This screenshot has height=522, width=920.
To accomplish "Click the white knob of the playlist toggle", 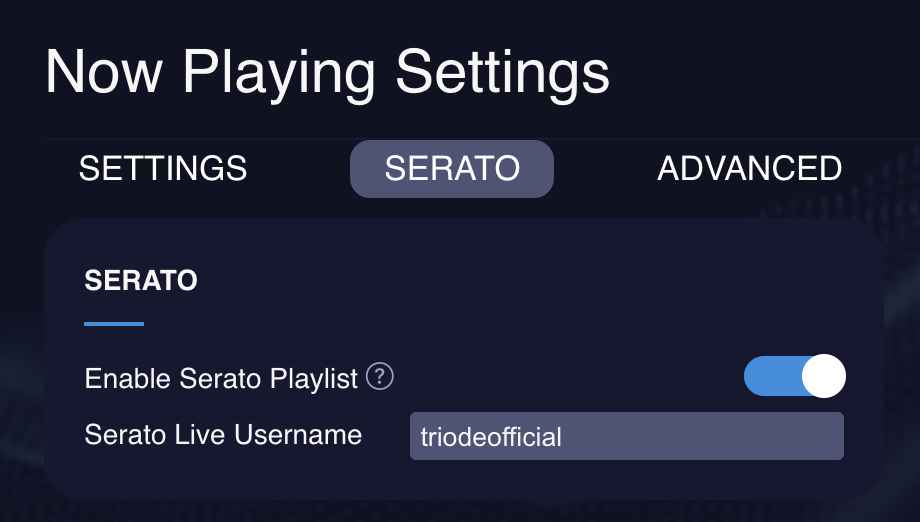I will pyautogui.click(x=824, y=376).
